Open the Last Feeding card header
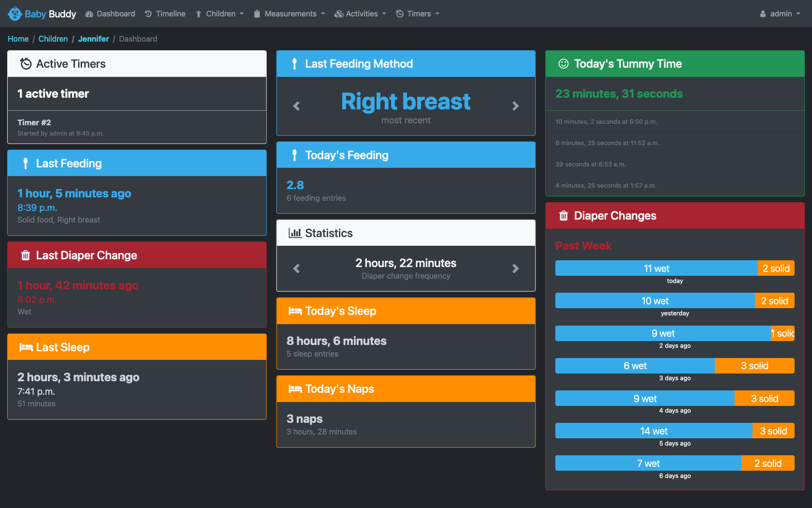This screenshot has width=812, height=508. coord(137,163)
